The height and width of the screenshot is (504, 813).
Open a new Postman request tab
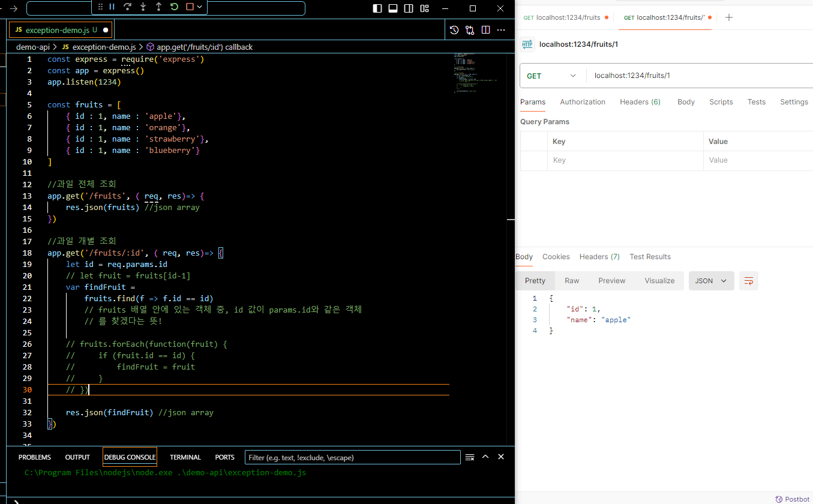coord(729,17)
